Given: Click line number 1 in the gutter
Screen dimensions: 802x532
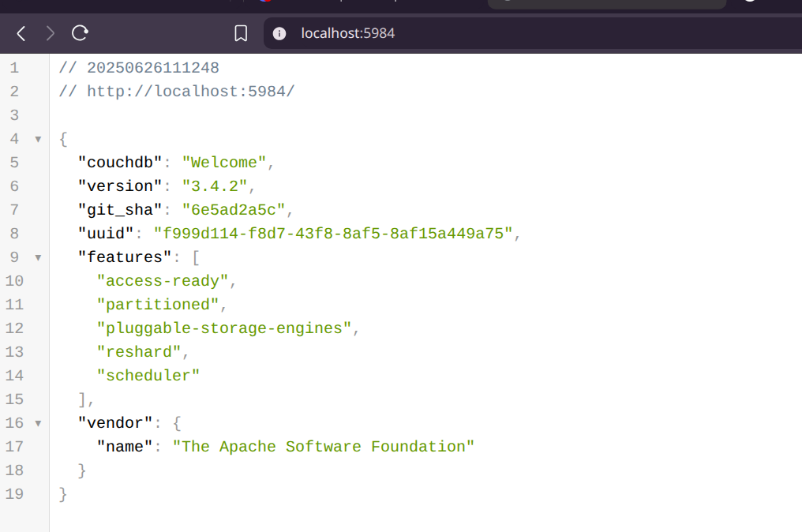Looking at the screenshot, I should 14,68.
